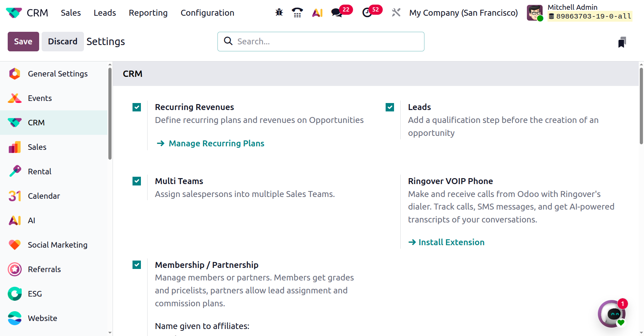The width and height of the screenshot is (644, 336).
Task: Select General Settings in sidebar
Action: [x=58, y=74]
